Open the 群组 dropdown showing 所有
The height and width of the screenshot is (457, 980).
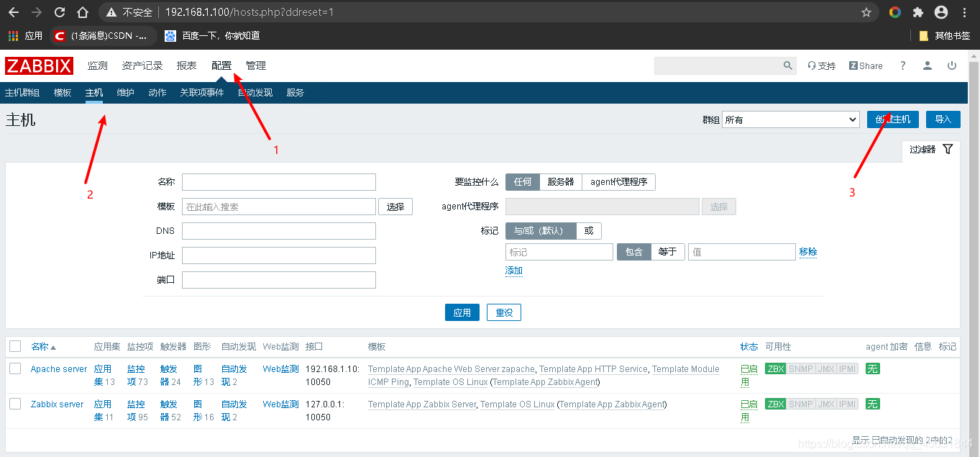791,119
